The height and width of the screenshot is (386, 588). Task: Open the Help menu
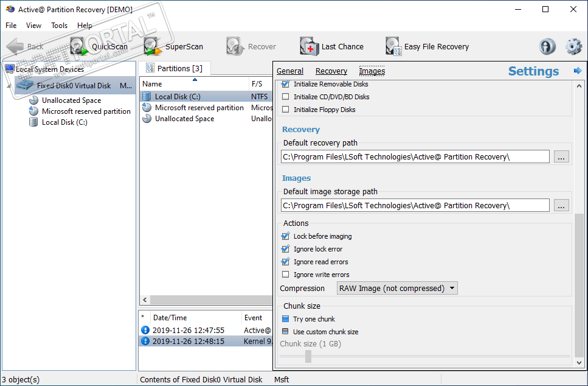click(x=85, y=25)
